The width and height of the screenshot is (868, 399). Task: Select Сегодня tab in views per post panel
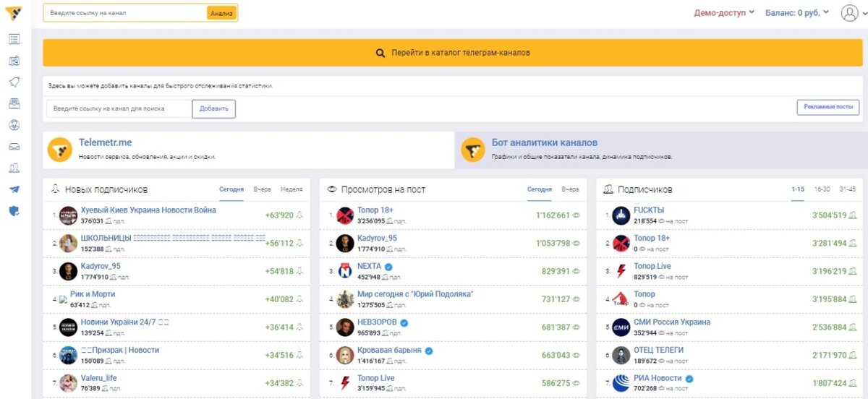click(540, 189)
